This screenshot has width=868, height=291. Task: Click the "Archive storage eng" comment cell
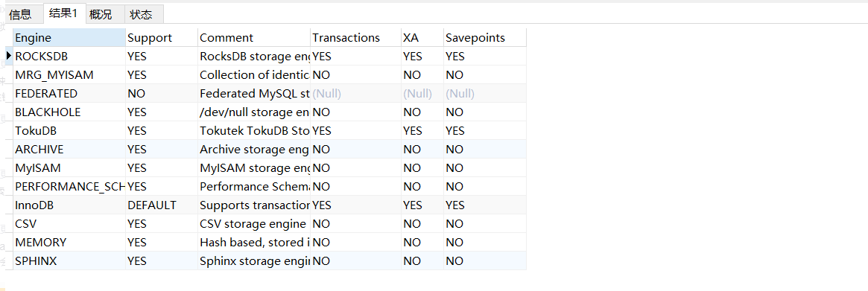(254, 150)
